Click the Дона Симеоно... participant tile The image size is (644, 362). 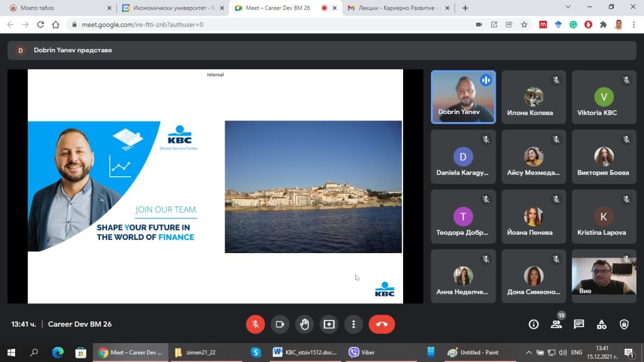click(x=533, y=276)
